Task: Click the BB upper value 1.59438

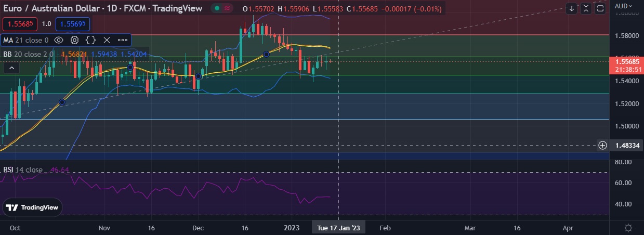Action: pos(103,54)
